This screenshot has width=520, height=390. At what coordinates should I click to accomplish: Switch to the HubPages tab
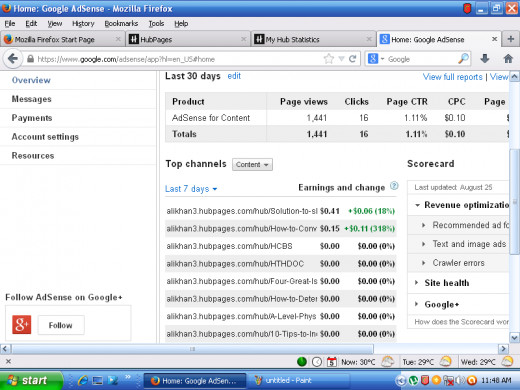pyautogui.click(x=183, y=39)
